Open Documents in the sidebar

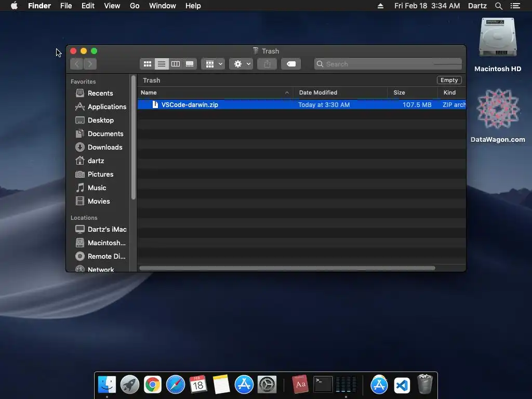click(x=105, y=134)
